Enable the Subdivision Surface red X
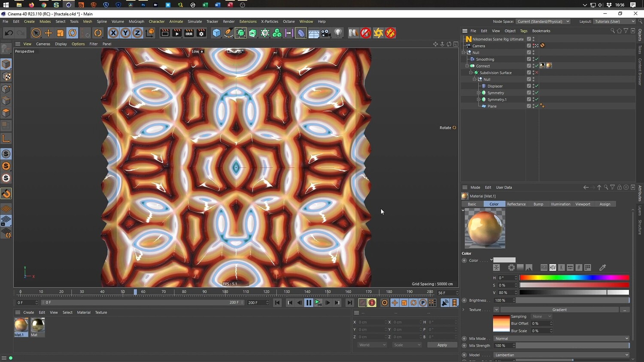This screenshot has width=644, height=362. tap(537, 72)
